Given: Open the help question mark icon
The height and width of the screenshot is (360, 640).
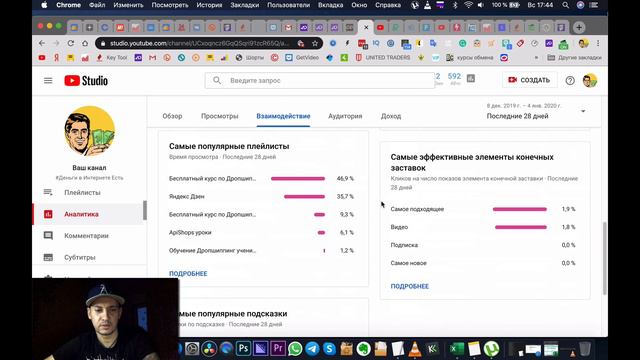Looking at the screenshot, I should (x=570, y=80).
